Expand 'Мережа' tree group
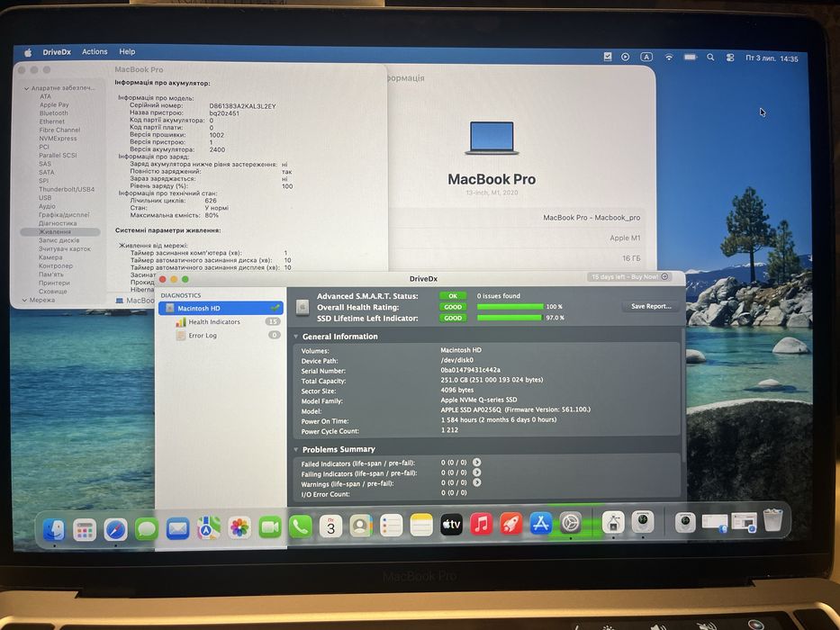This screenshot has width=840, height=630. pyautogui.click(x=24, y=300)
